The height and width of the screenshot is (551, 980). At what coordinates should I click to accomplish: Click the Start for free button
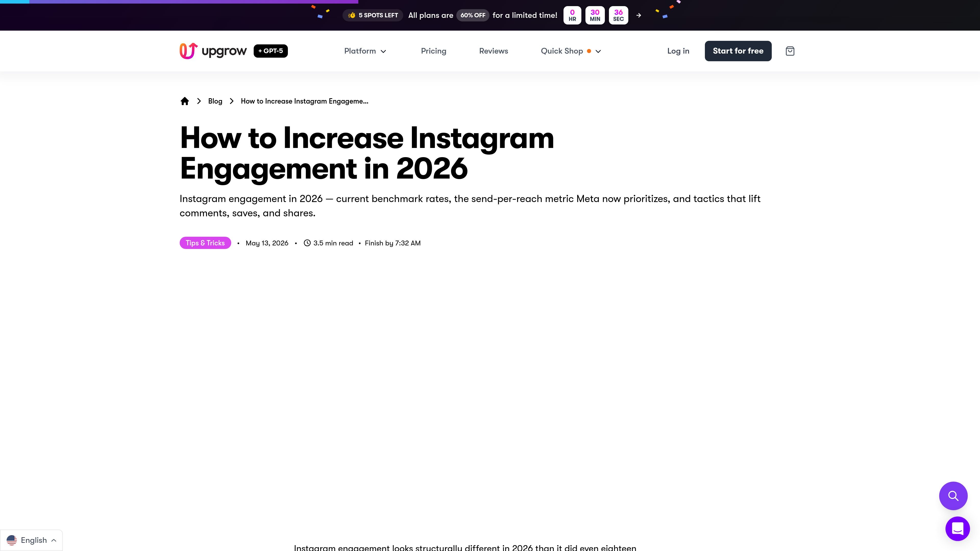tap(738, 51)
